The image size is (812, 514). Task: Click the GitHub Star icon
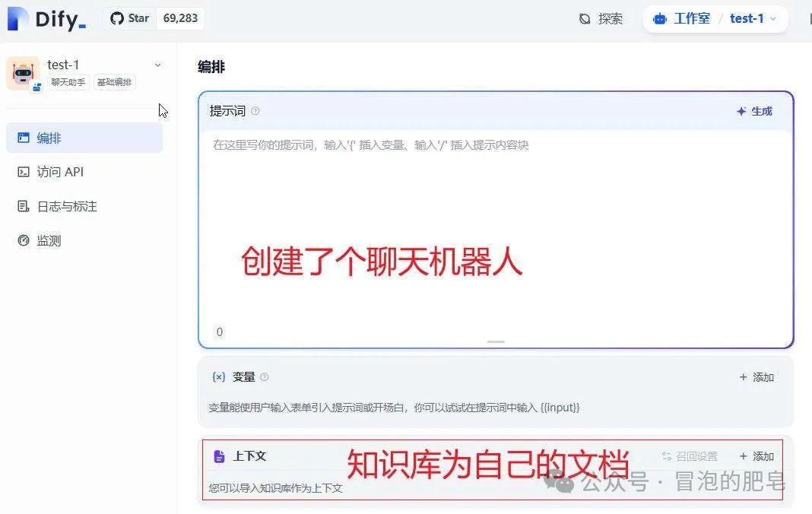click(x=117, y=18)
